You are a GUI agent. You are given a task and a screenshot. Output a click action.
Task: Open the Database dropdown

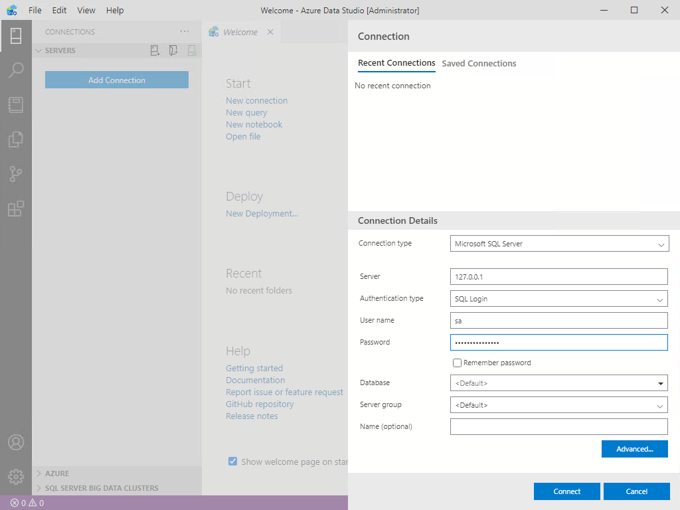(x=559, y=383)
